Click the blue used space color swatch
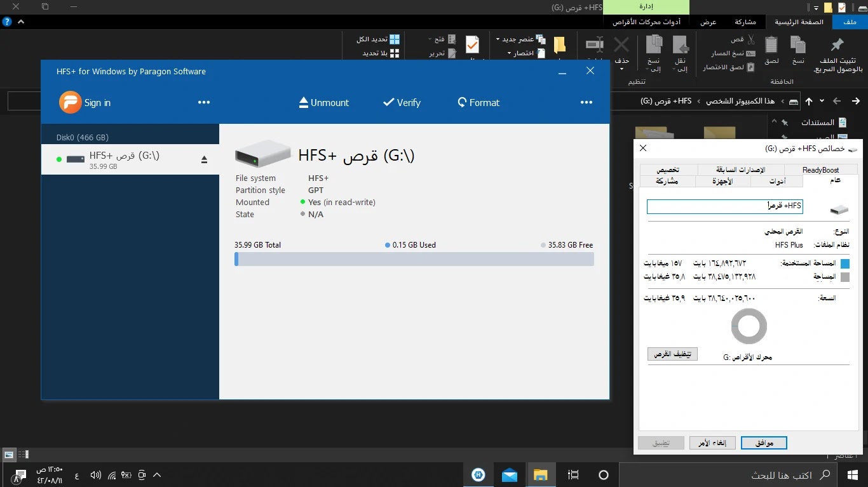Viewport: 868px width, 487px height. point(844,264)
